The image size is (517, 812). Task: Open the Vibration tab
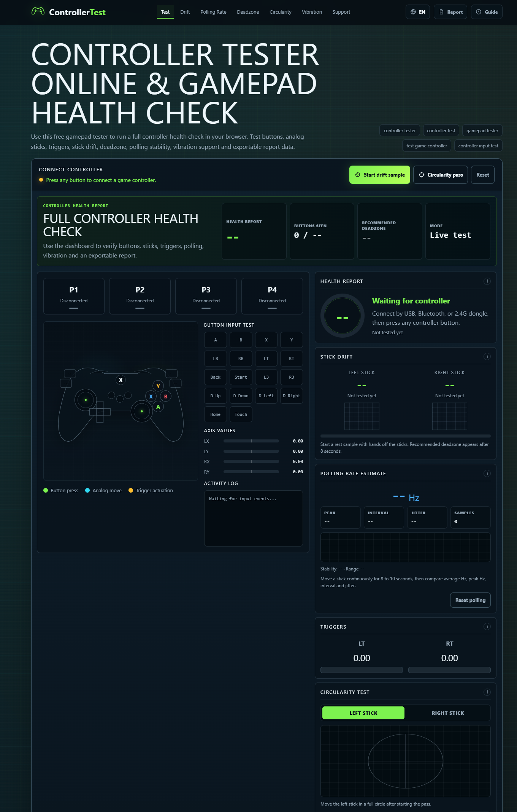(312, 12)
